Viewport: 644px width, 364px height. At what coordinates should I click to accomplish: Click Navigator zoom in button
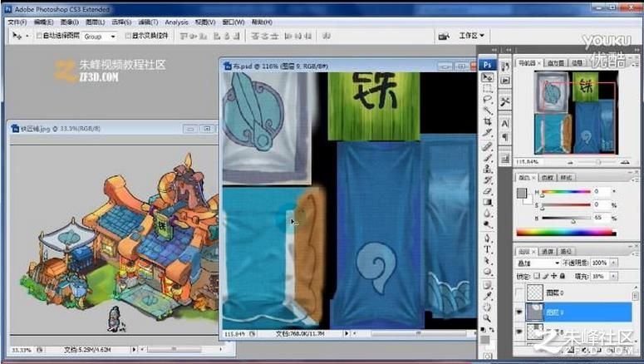[625, 162]
